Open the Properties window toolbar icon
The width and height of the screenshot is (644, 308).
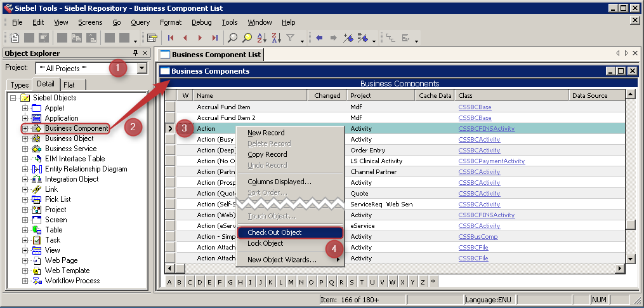(x=152, y=38)
